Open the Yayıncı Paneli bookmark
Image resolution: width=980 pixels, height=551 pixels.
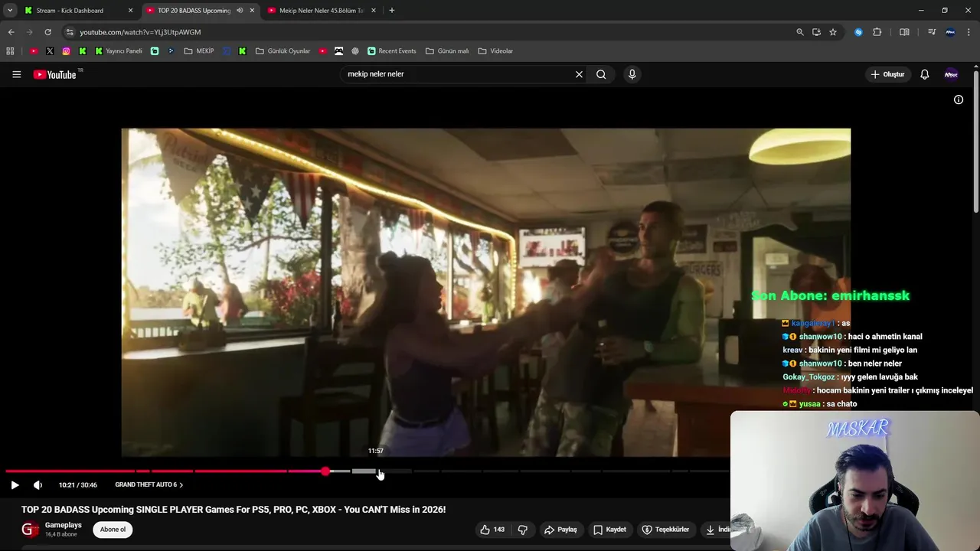(x=119, y=51)
